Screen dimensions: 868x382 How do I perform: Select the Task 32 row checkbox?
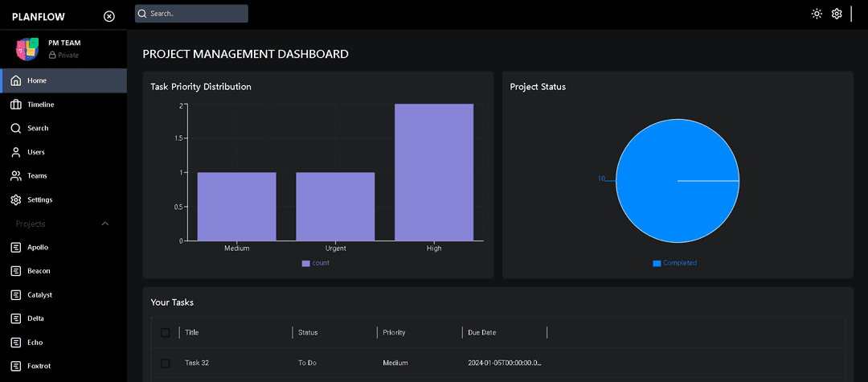(166, 363)
